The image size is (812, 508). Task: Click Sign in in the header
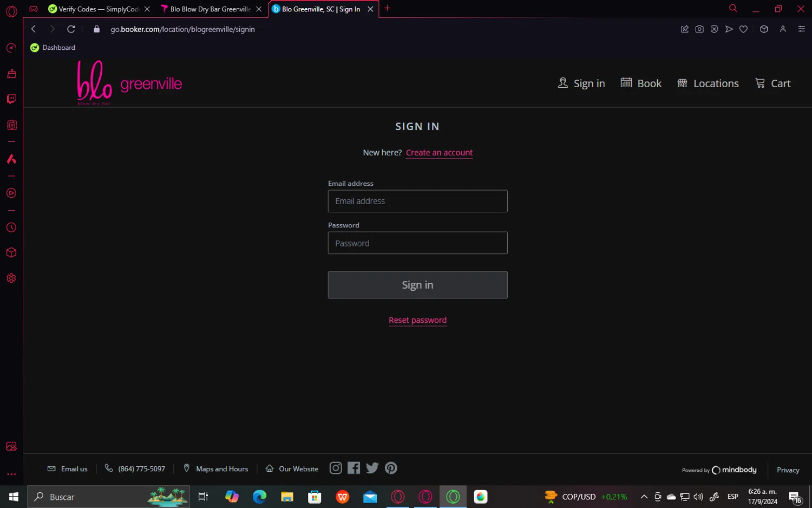pyautogui.click(x=581, y=83)
